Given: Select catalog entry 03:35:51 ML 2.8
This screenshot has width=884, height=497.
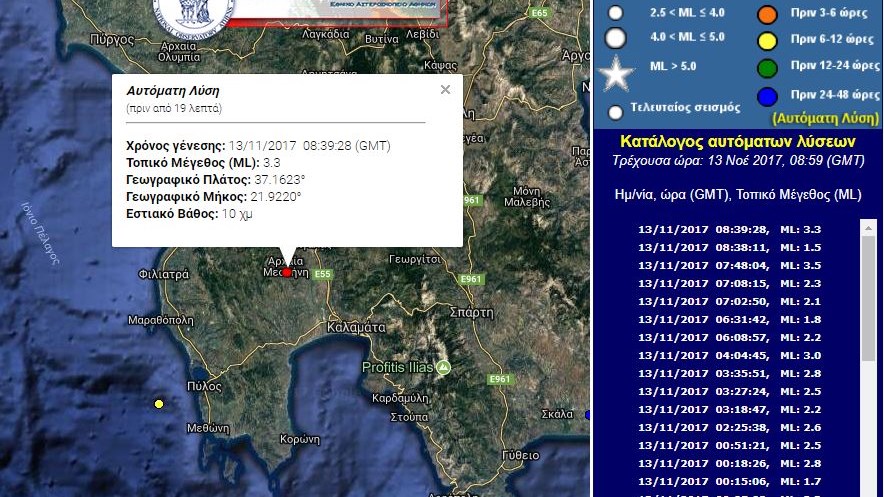Looking at the screenshot, I should coord(729,374).
